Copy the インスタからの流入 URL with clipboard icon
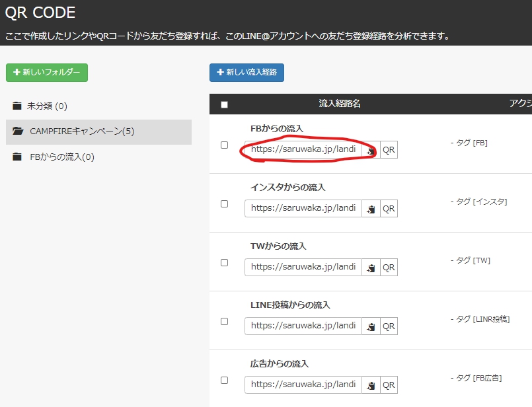532x407 pixels. click(371, 209)
